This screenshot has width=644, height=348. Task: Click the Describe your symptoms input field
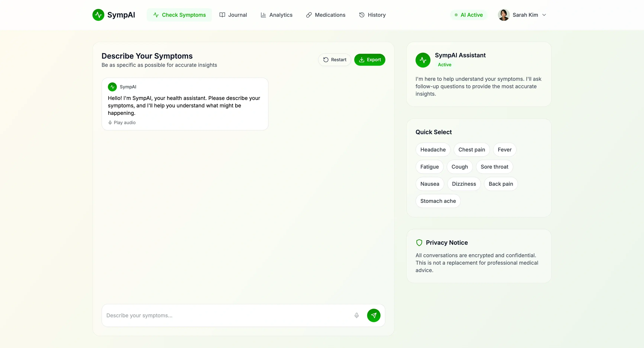point(225,315)
